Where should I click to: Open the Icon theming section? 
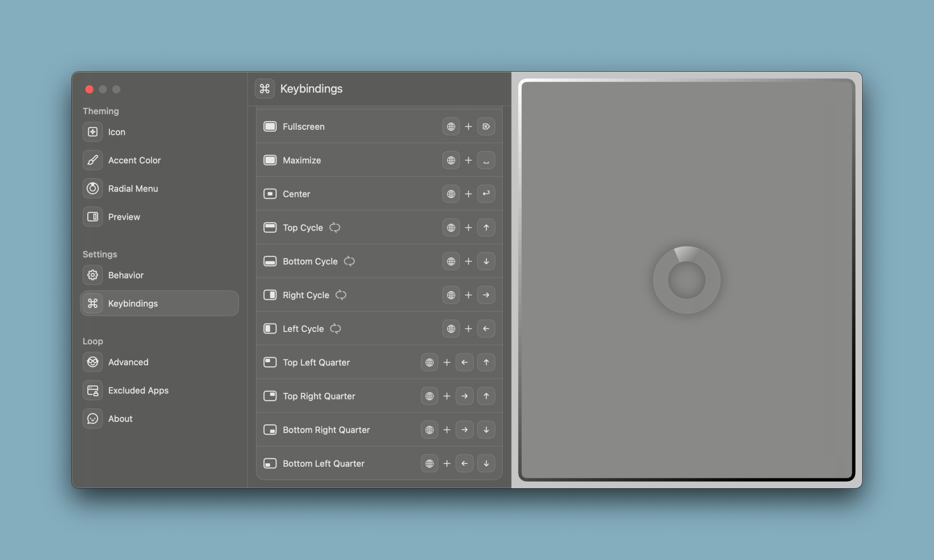pos(116,132)
